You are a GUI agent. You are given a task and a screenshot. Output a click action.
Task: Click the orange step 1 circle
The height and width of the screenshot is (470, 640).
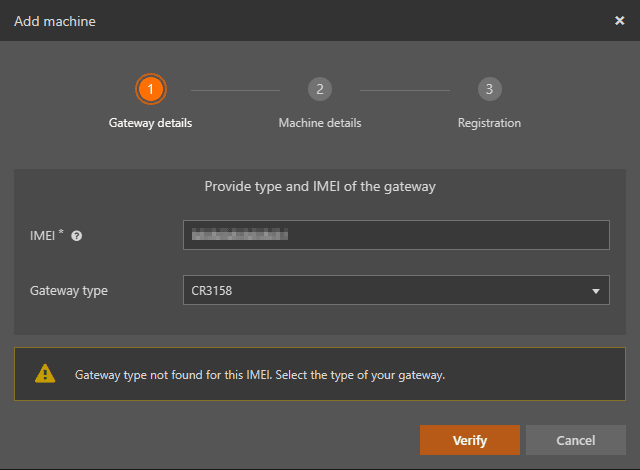pyautogui.click(x=150, y=89)
